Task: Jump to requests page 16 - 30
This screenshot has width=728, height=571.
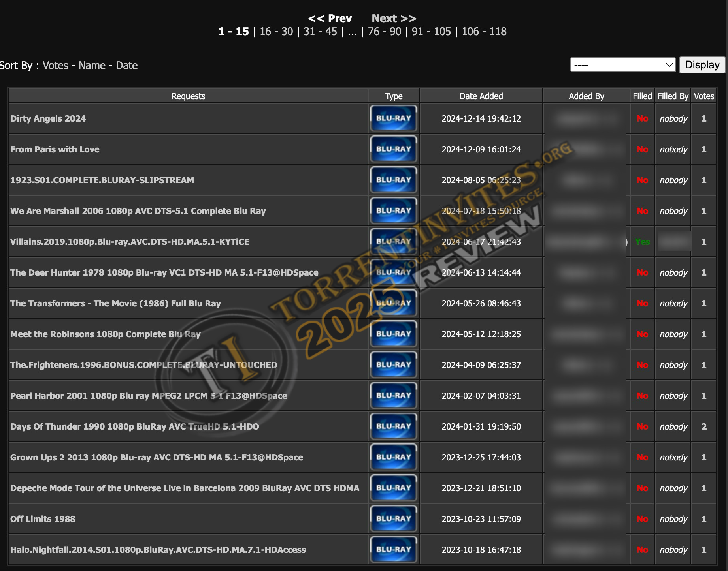Action: click(276, 32)
